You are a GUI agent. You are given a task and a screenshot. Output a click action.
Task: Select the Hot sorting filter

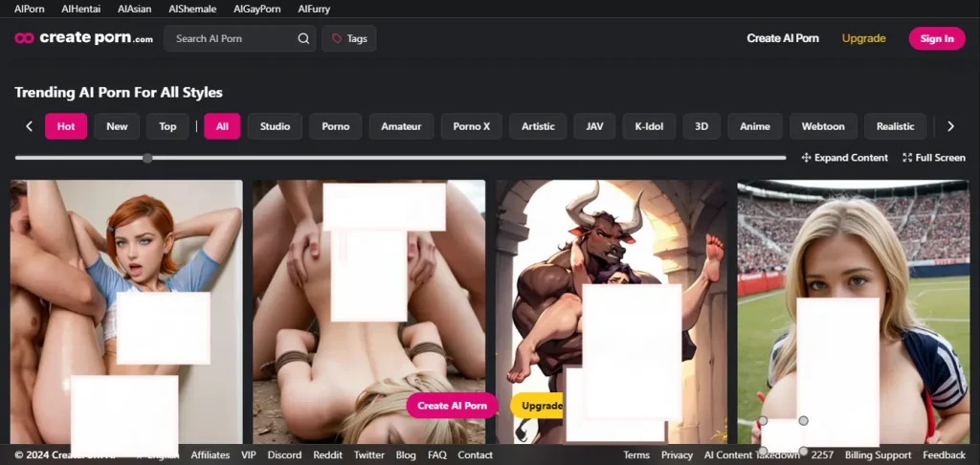pyautogui.click(x=66, y=126)
